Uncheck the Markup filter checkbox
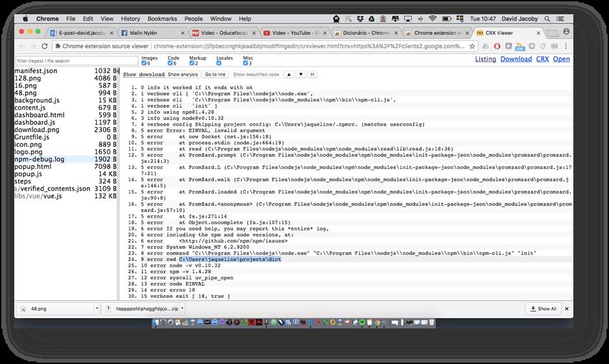Screen dimensions: 609x364 [193, 63]
